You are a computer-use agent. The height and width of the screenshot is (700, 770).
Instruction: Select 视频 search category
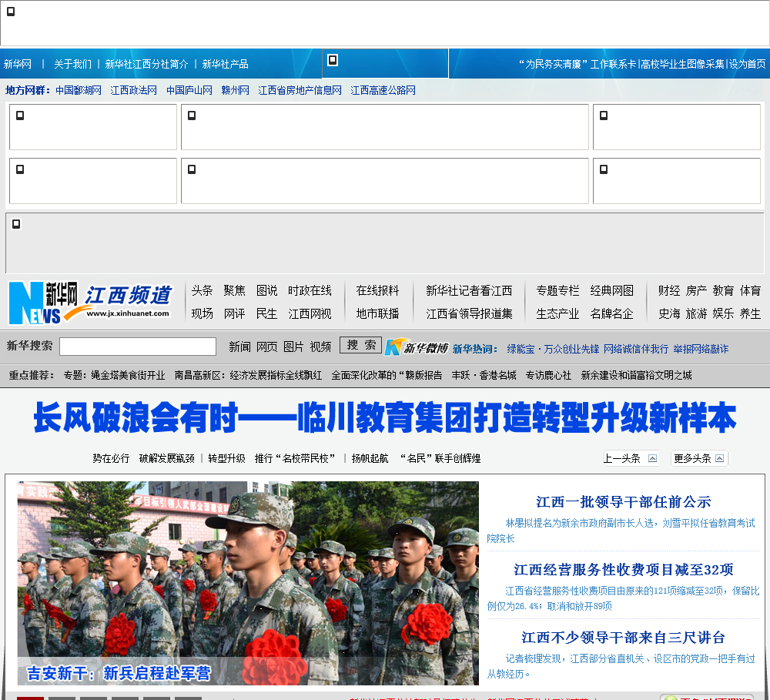[320, 347]
